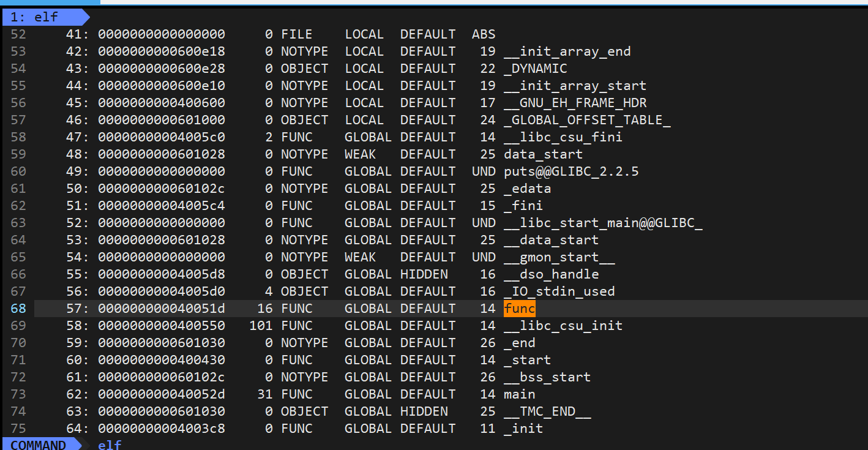Click symbol index "57:" in func row
This screenshot has height=450, width=868.
pyautogui.click(x=78, y=309)
